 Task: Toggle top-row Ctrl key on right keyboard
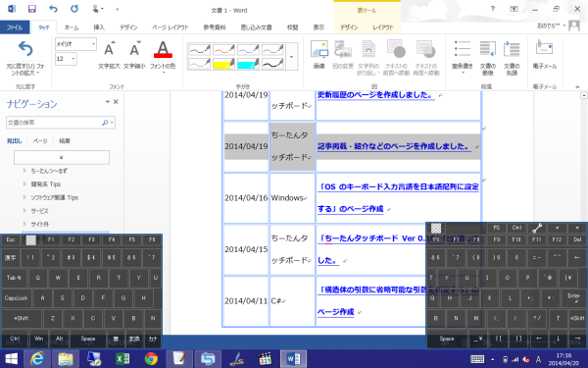tap(516, 228)
